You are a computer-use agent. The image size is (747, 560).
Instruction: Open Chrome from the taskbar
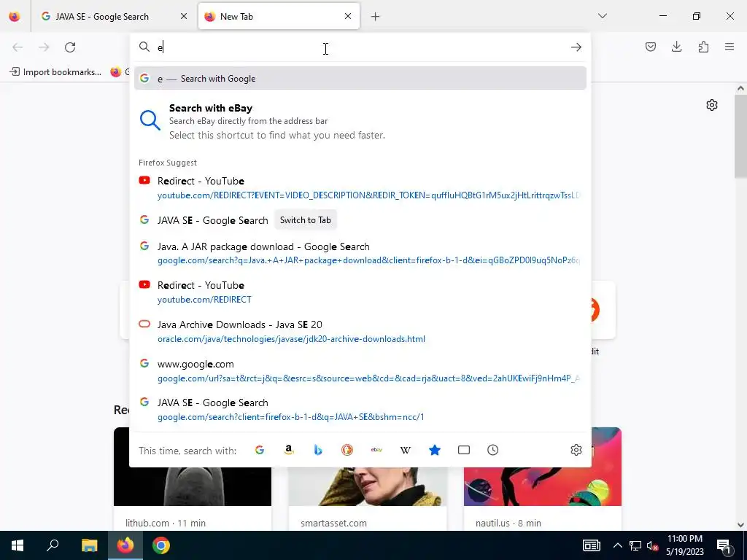[161, 545]
